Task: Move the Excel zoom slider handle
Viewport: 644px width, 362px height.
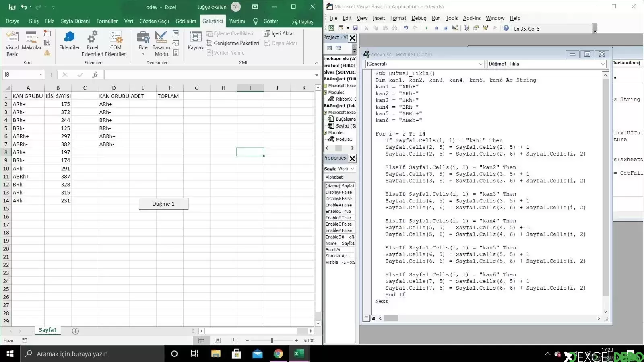Action: (x=272, y=341)
